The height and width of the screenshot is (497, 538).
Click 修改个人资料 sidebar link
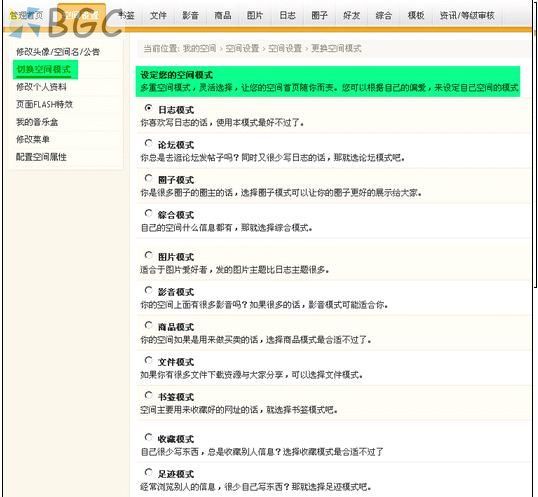pos(41,87)
